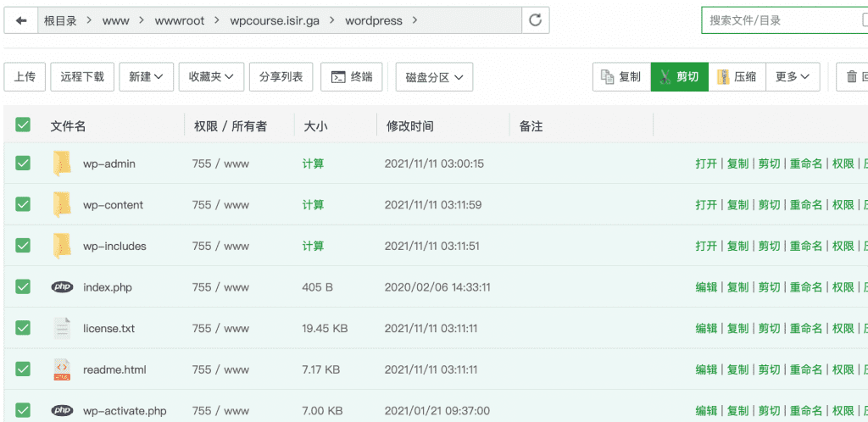This screenshot has height=422, width=868.
Task: Open the wp-content folder icon
Action: point(62,204)
